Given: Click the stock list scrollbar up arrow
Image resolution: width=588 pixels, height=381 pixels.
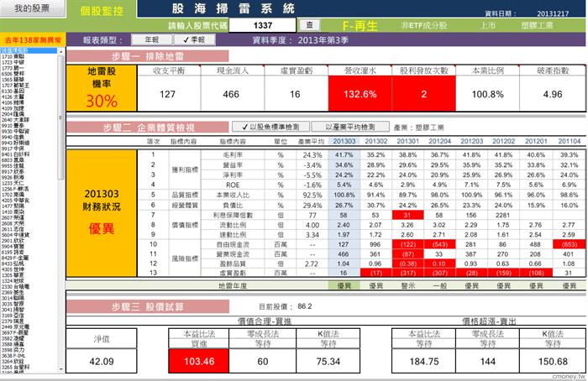Looking at the screenshot, I should 61,51.
